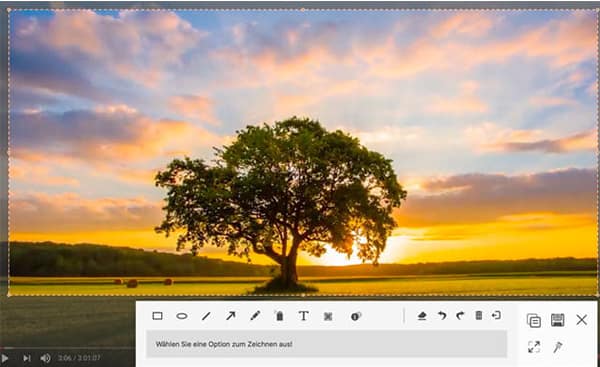The height and width of the screenshot is (367, 600).
Task: Redo the last undone action
Action: click(x=460, y=315)
